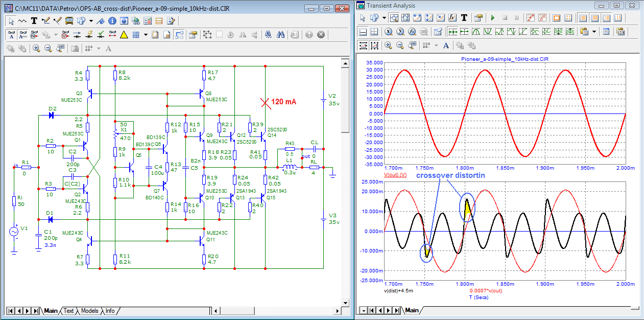Select the Main tab in schematic window
The height and width of the screenshot is (320, 644).
pyautogui.click(x=51, y=310)
